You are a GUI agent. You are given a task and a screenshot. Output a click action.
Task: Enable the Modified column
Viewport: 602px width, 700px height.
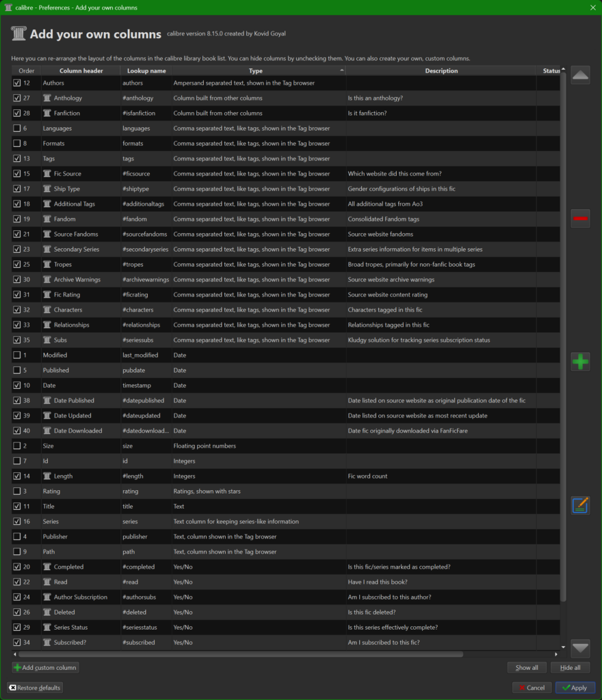[x=17, y=355]
